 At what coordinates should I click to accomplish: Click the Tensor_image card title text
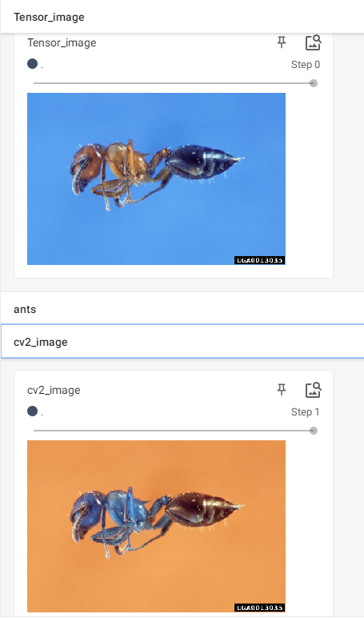click(62, 42)
